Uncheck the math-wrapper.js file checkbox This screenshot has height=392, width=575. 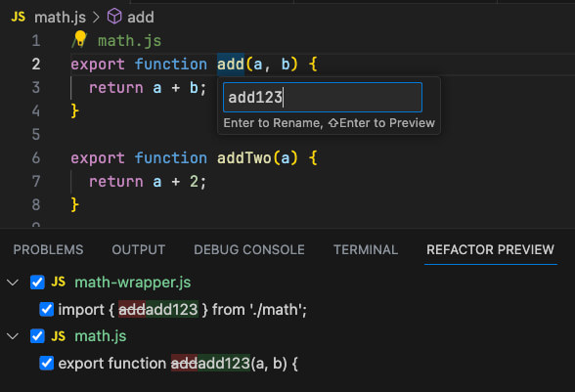pos(37,283)
